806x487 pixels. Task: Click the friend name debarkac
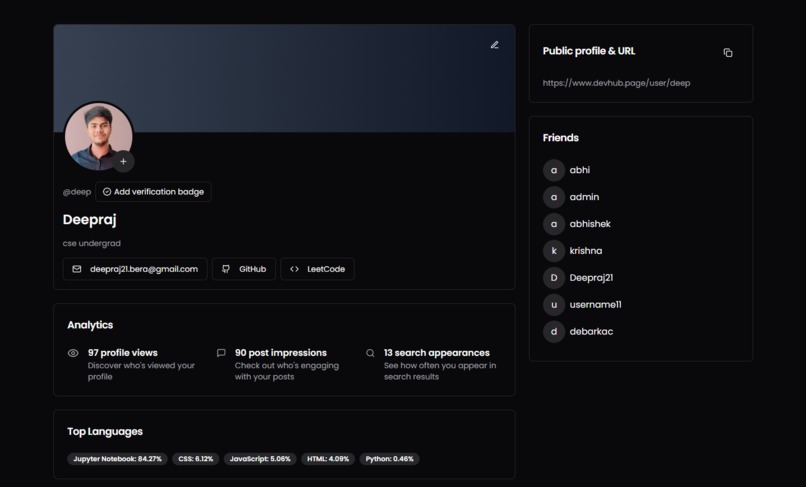click(x=591, y=332)
